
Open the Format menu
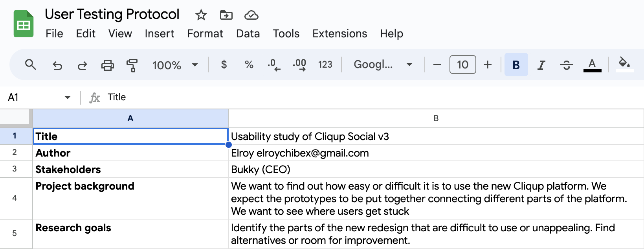point(205,34)
